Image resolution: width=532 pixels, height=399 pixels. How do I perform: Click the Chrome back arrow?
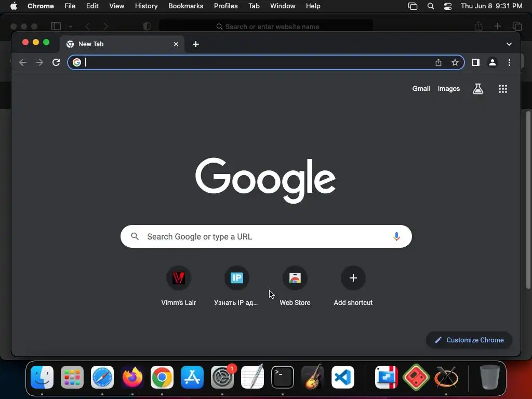pos(23,62)
